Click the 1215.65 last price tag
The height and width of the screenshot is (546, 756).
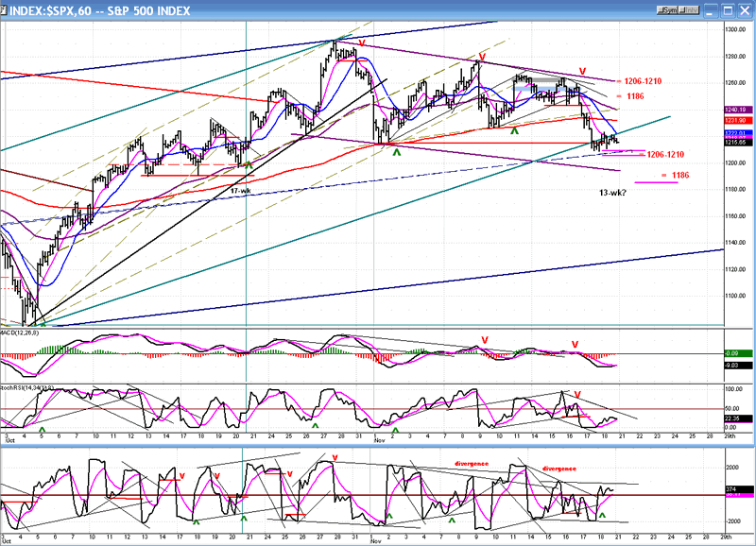pyautogui.click(x=738, y=142)
